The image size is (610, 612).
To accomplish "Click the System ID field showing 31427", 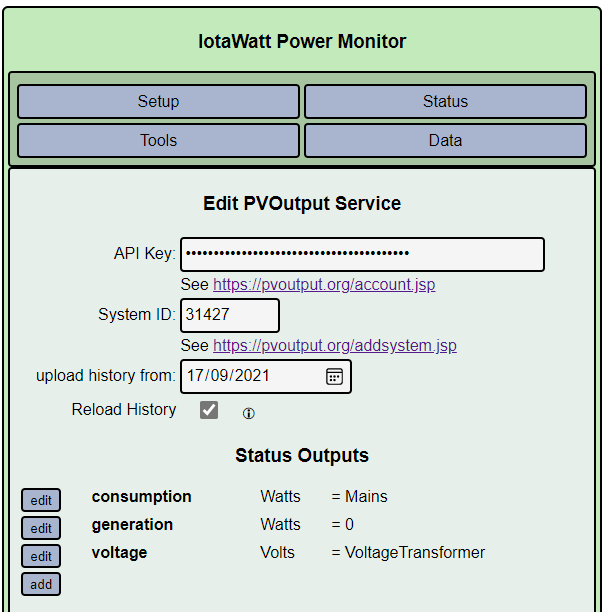I will [x=230, y=315].
